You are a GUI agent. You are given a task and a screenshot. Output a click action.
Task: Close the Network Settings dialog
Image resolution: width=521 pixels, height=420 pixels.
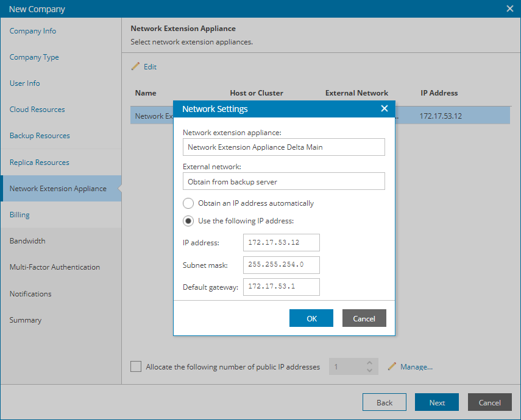coord(384,109)
